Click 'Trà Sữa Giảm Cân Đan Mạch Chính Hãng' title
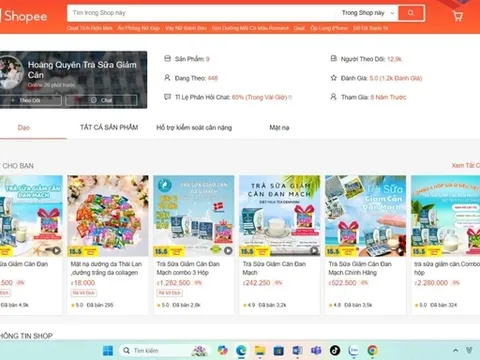Viewport: 480px width, 360px height. (x=360, y=268)
